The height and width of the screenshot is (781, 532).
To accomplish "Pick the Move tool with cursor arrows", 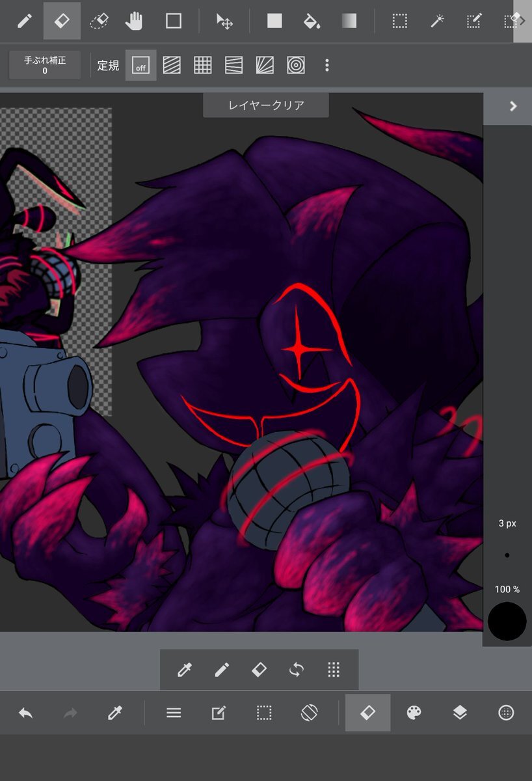I will click(x=225, y=21).
